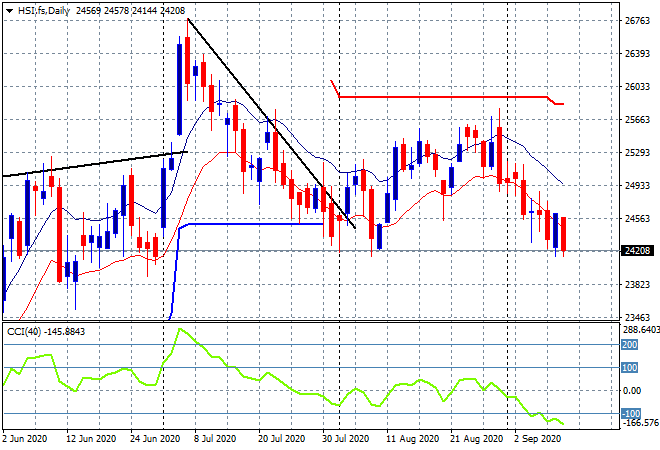Click date label 24 Jun 2020
The height and width of the screenshot is (450, 660).
pyautogui.click(x=155, y=439)
